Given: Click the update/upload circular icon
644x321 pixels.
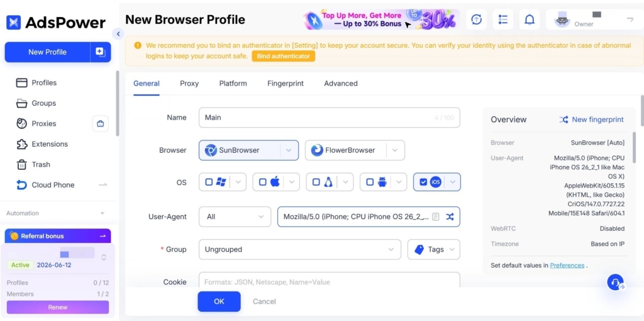Looking at the screenshot, I should tap(477, 20).
